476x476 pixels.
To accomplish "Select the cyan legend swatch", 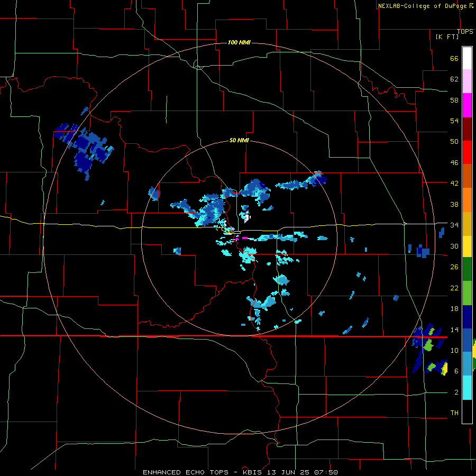I will pyautogui.click(x=467, y=388).
